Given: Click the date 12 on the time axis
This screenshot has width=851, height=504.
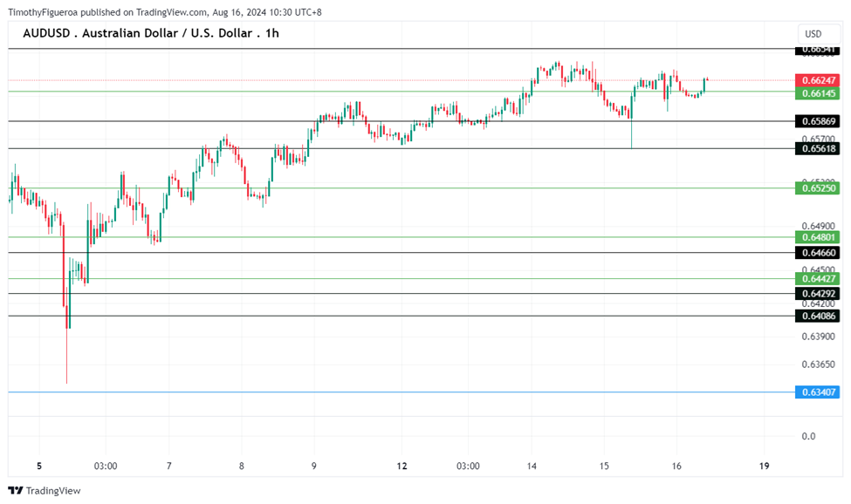Looking at the screenshot, I should (401, 467).
